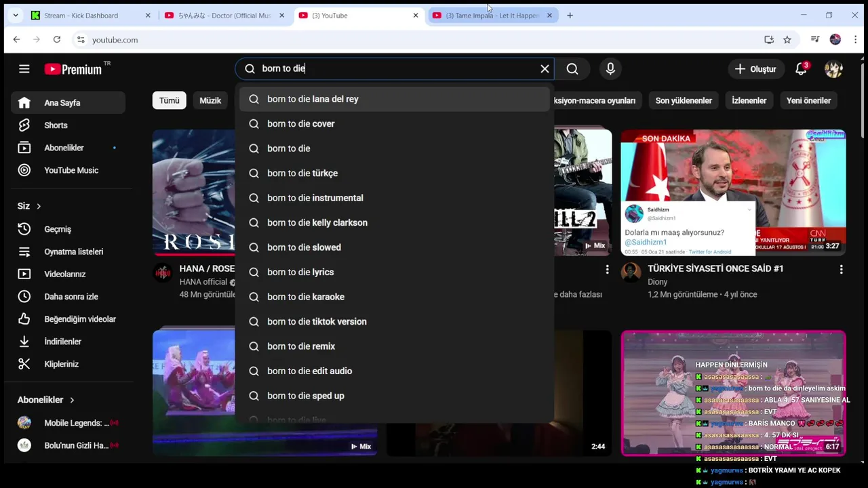The image size is (868, 488).
Task: Open Geçmiş history
Action: coord(68,229)
